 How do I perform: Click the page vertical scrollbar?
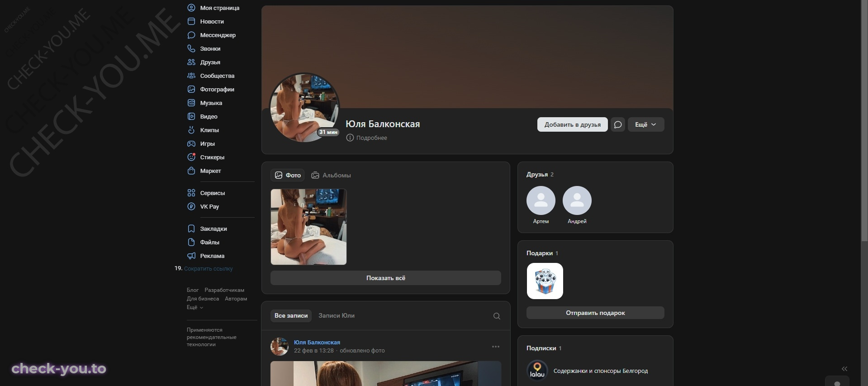pos(864,121)
